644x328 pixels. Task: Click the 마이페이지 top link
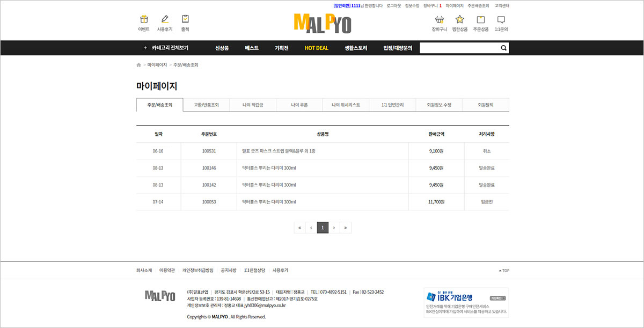455,5
